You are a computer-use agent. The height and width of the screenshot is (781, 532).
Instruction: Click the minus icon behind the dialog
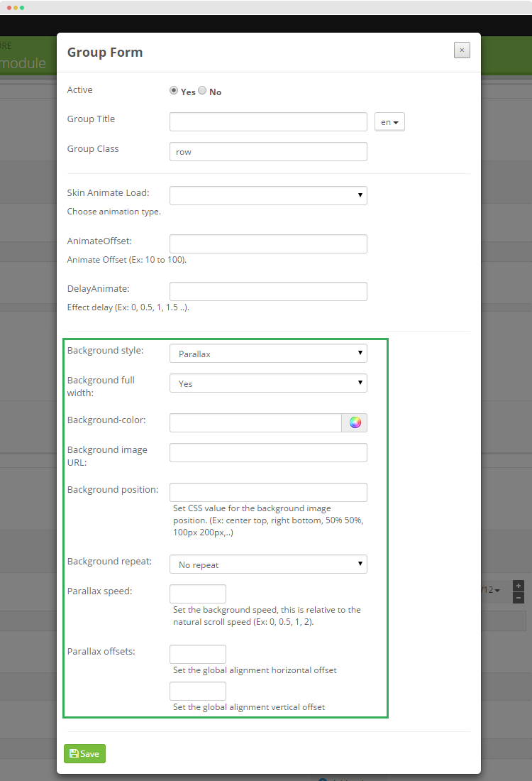518,598
